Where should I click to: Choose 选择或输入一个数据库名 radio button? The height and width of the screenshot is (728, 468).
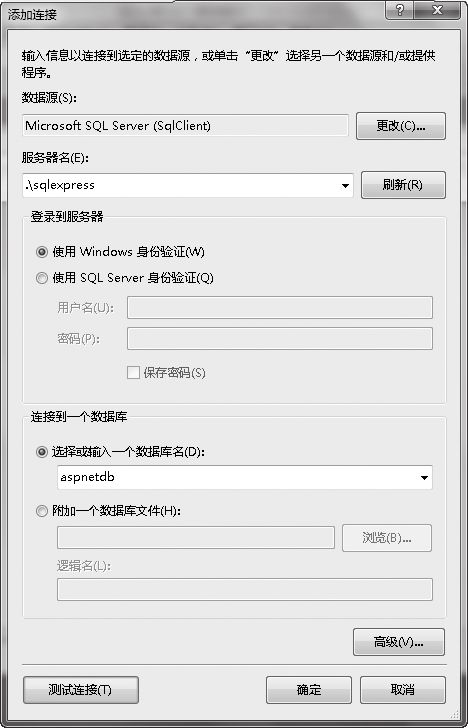coord(42,452)
